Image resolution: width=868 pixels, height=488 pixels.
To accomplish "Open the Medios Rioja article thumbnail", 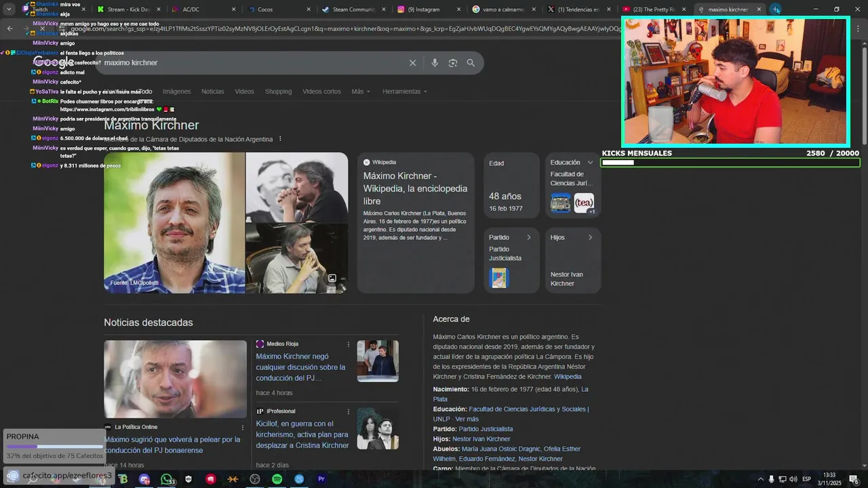I will (x=378, y=361).
